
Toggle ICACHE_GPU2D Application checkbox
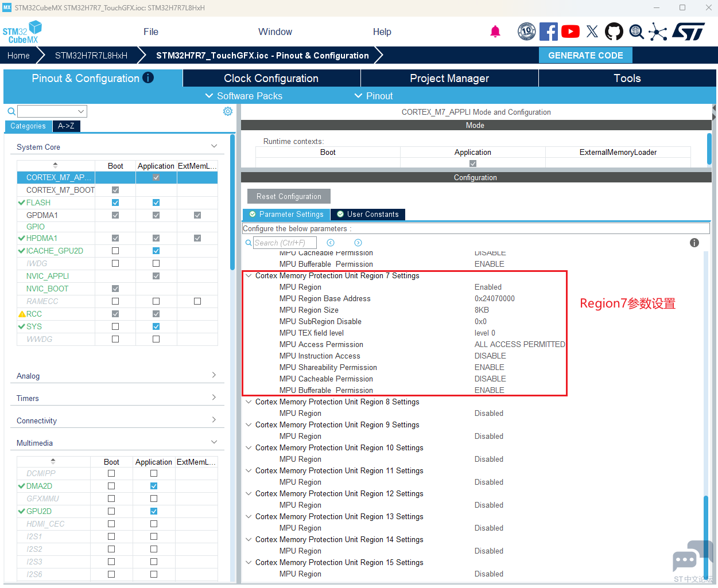click(156, 251)
